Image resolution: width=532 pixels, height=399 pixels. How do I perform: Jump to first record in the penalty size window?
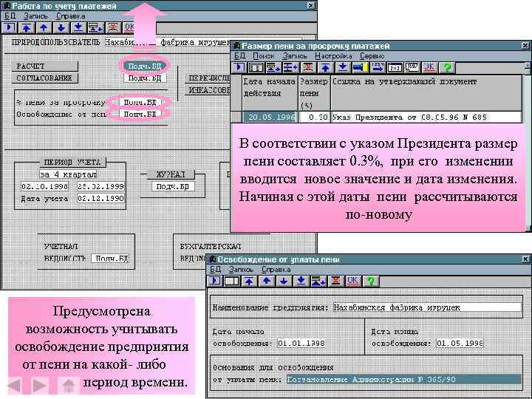[x=325, y=67]
